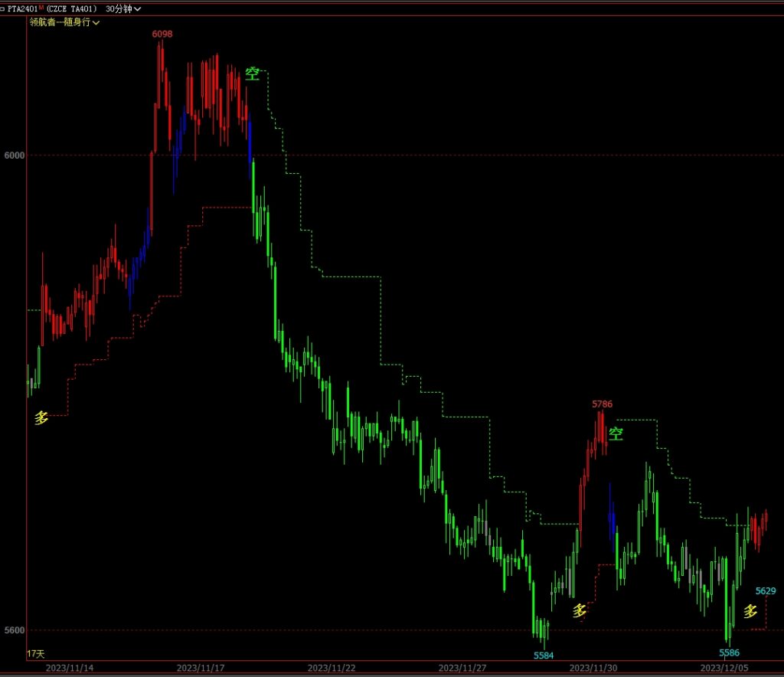
Task: Click the PTA2401 contract name
Action: tap(23, 8)
